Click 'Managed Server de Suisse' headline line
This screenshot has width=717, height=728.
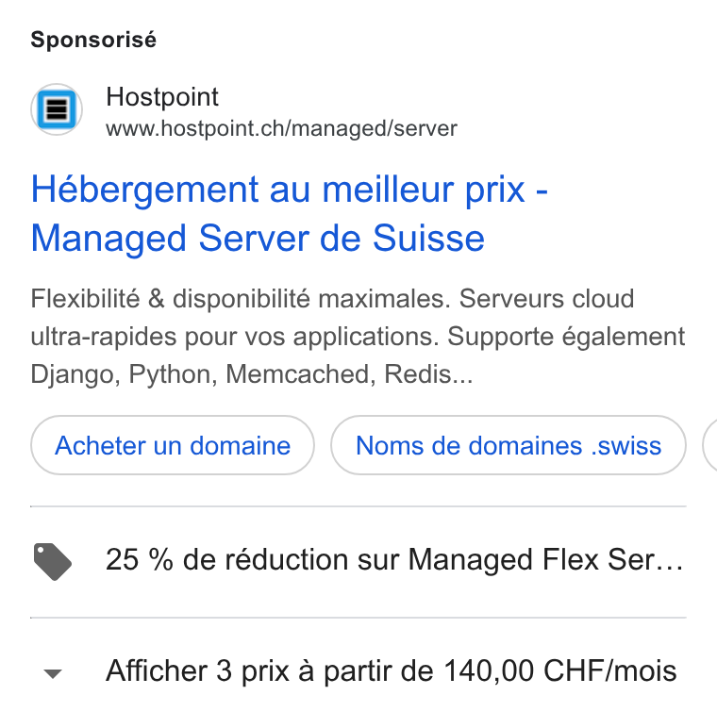point(258,239)
